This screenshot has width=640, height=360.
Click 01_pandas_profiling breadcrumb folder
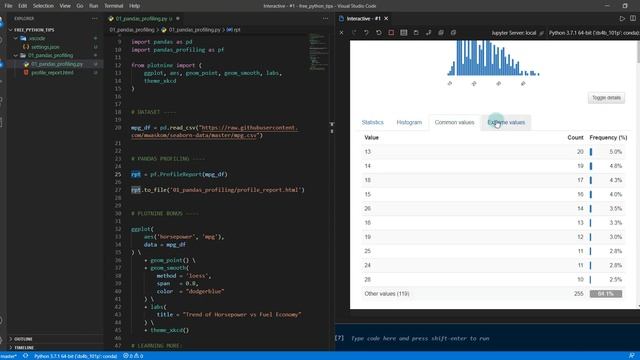[132, 30]
